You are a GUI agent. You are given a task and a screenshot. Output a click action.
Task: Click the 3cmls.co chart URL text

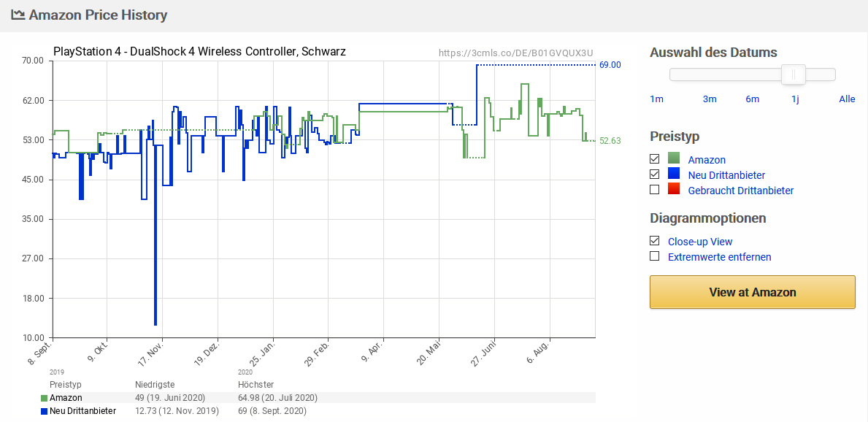[516, 53]
